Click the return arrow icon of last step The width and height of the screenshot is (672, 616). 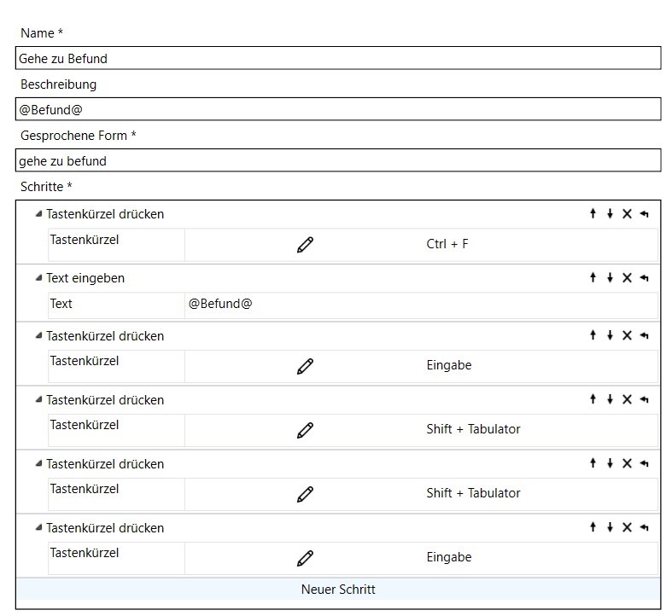pyautogui.click(x=644, y=527)
